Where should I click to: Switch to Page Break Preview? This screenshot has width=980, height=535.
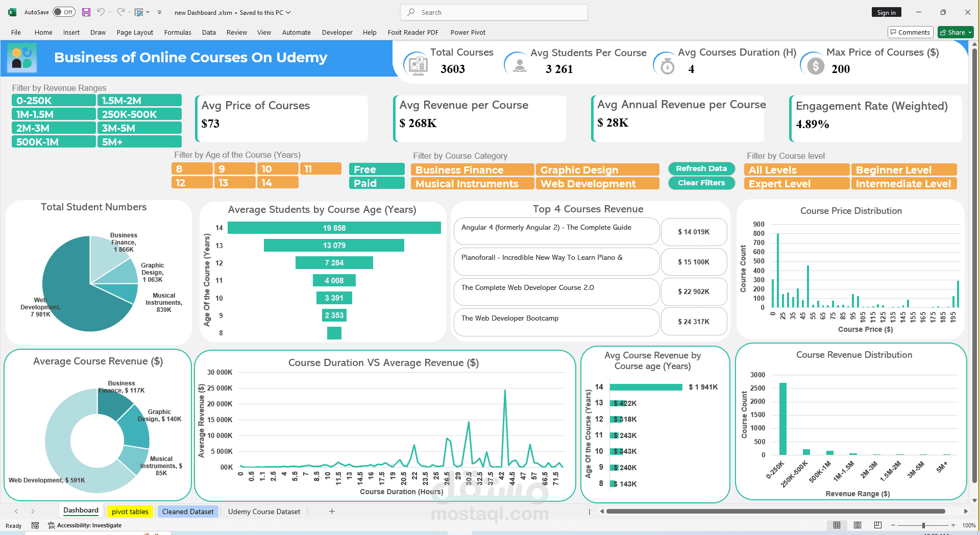(878, 525)
